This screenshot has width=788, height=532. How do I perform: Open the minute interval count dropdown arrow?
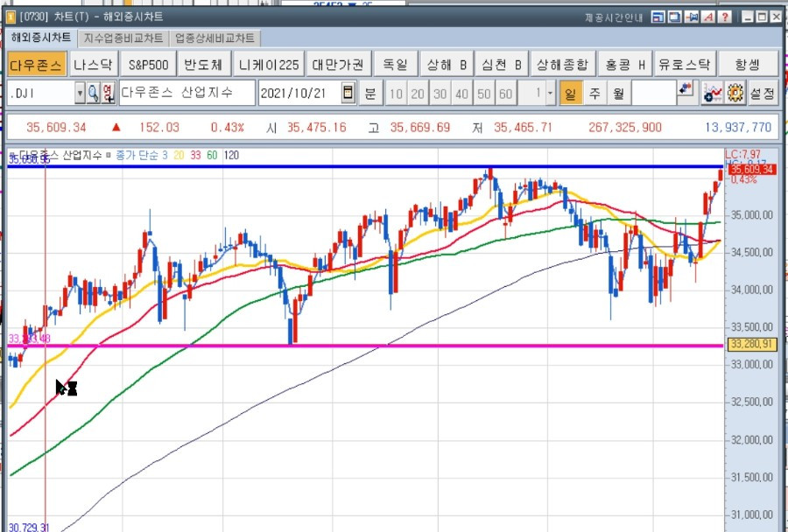pyautogui.click(x=551, y=94)
